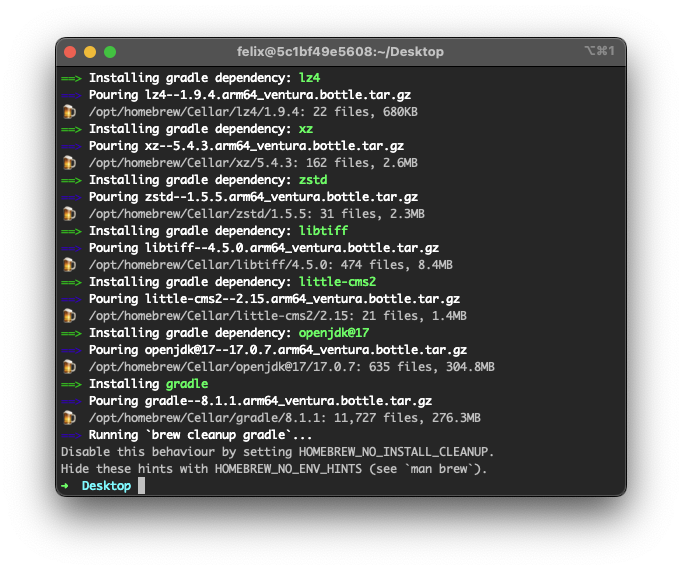
Task: Click the green arrow before Installing gradle dependency: openjdk@17
Action: (71, 334)
